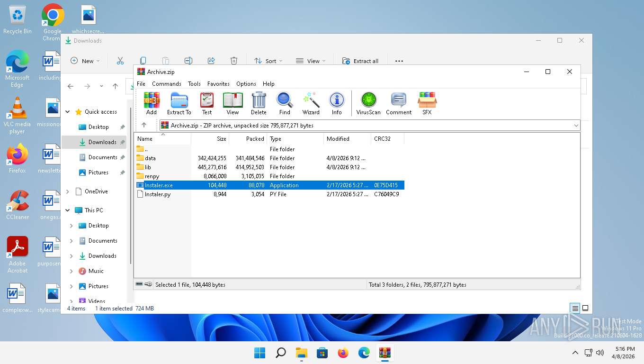Sort archive list by the Modified column
The height and width of the screenshot is (364, 644).
tap(348, 139)
